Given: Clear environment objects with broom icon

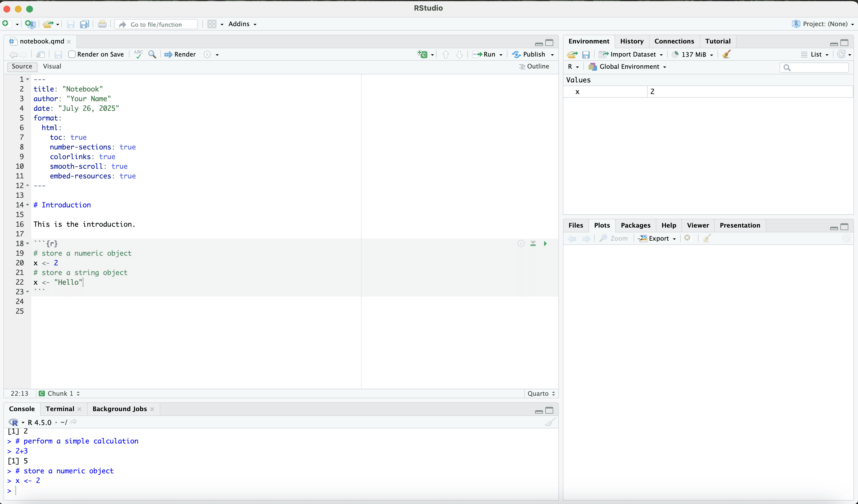Looking at the screenshot, I should [x=726, y=55].
